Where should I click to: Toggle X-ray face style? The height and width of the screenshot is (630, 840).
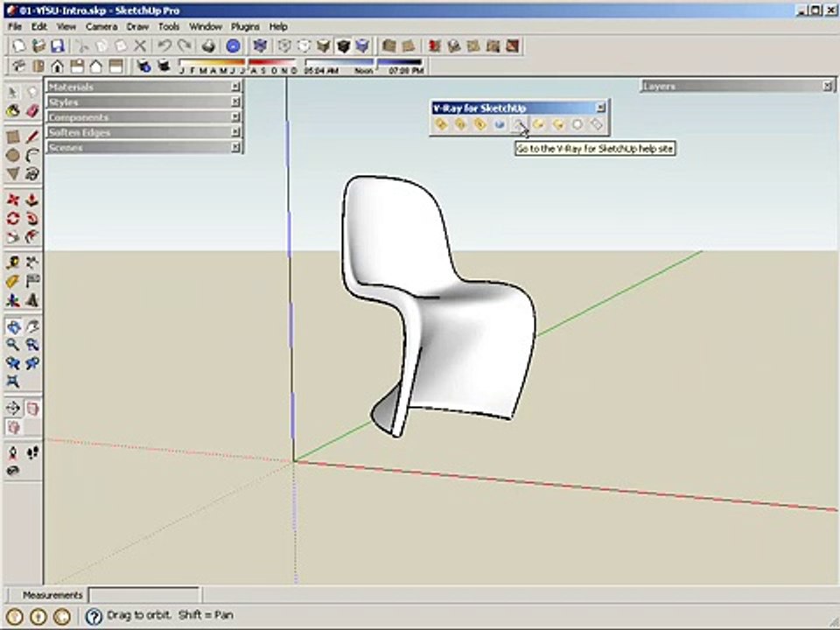(x=260, y=46)
